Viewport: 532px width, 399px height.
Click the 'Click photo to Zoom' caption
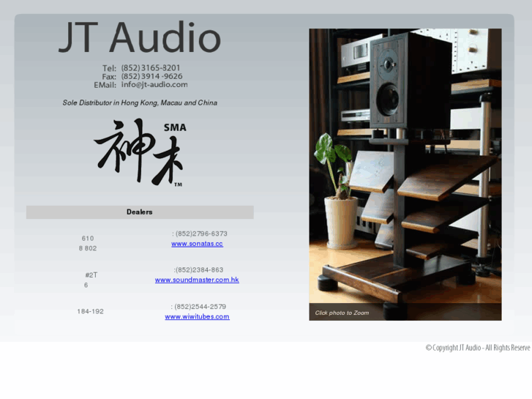342,313
